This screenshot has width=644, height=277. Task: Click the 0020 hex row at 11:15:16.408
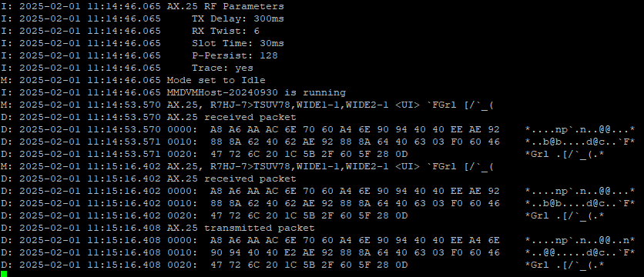coord(303,265)
